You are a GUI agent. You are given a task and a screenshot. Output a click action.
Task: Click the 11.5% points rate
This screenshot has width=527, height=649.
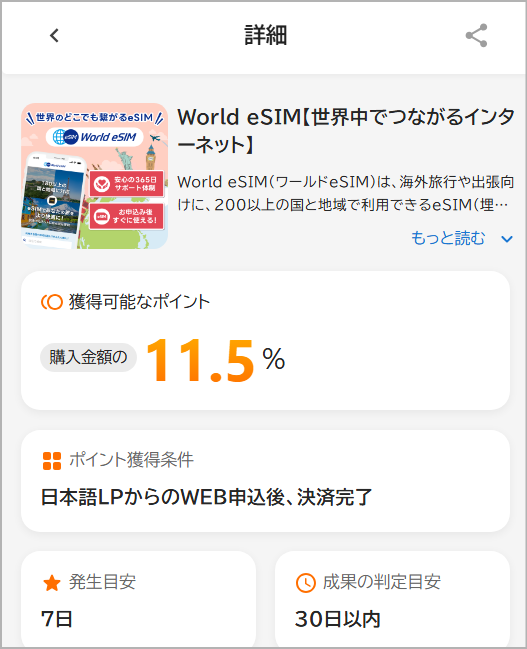pos(215,359)
